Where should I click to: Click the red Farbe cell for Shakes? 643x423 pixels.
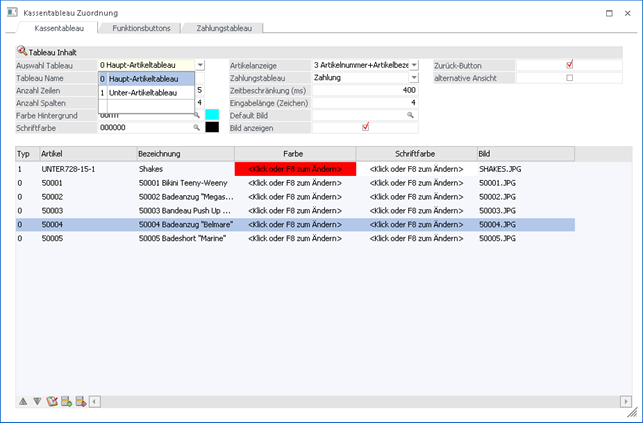pos(294,170)
